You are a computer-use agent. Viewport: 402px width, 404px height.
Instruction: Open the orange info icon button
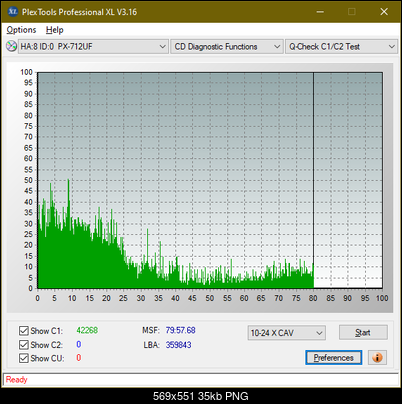[x=377, y=358]
